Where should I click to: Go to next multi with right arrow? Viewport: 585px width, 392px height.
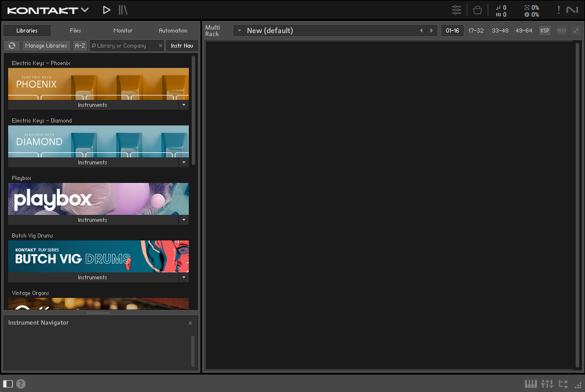(x=432, y=31)
